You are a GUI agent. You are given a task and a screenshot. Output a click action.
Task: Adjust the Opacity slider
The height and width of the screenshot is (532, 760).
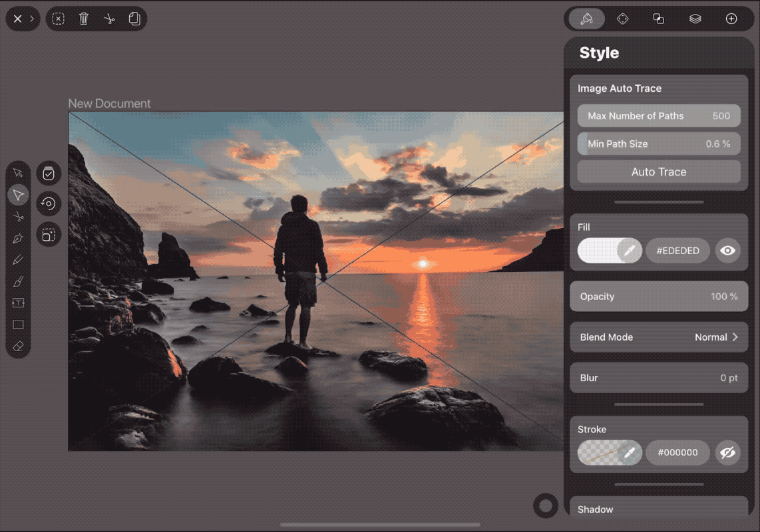coord(659,297)
